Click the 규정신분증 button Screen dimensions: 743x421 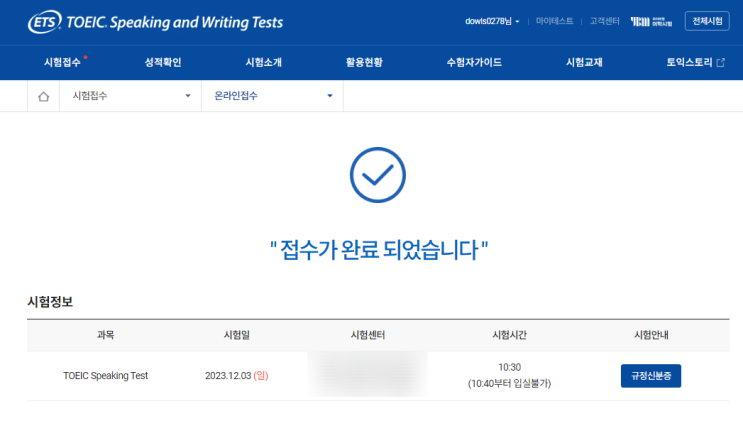click(x=651, y=376)
